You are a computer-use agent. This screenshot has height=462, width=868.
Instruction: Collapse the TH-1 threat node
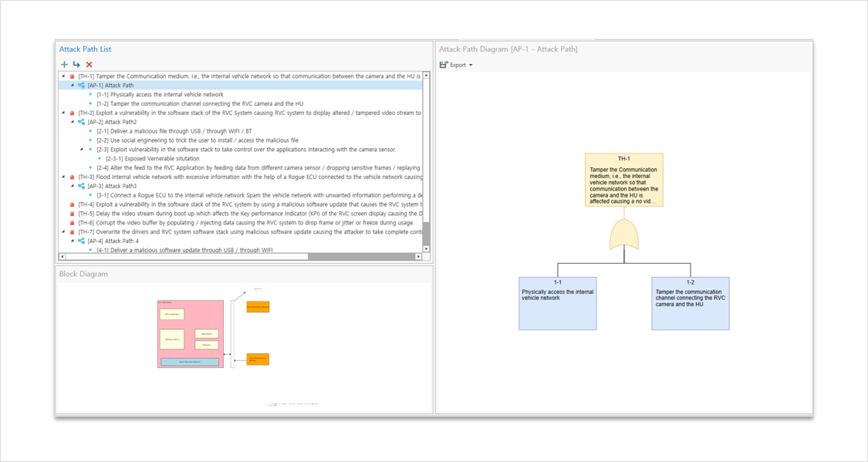click(x=63, y=76)
